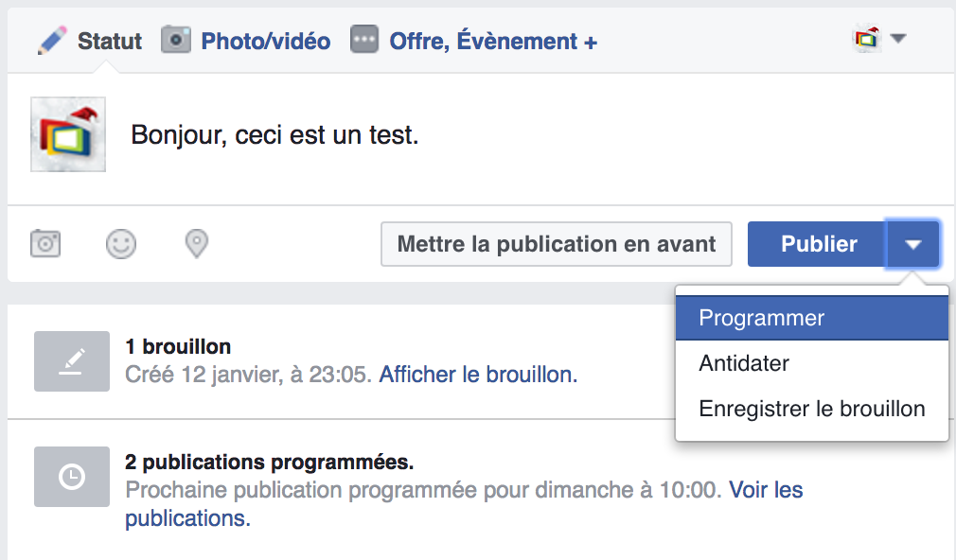Open the emoji smiley icon
The height and width of the screenshot is (560, 956).
click(x=121, y=243)
